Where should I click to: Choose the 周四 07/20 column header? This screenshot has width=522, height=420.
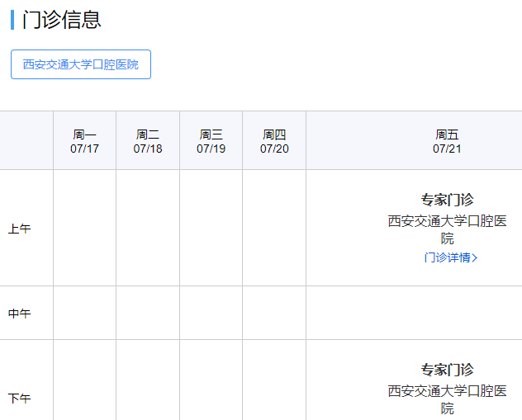click(274, 141)
